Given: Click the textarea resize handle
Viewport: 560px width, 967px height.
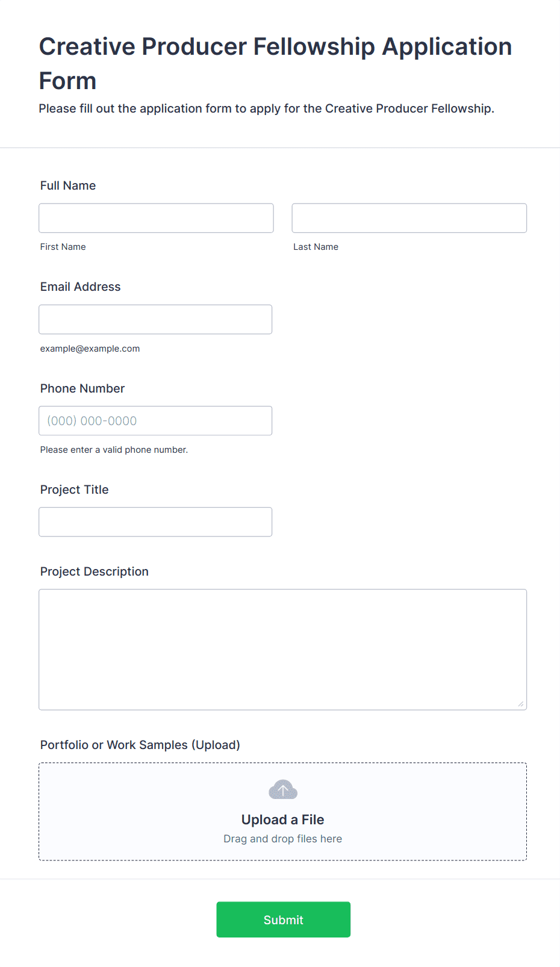Looking at the screenshot, I should click(520, 703).
